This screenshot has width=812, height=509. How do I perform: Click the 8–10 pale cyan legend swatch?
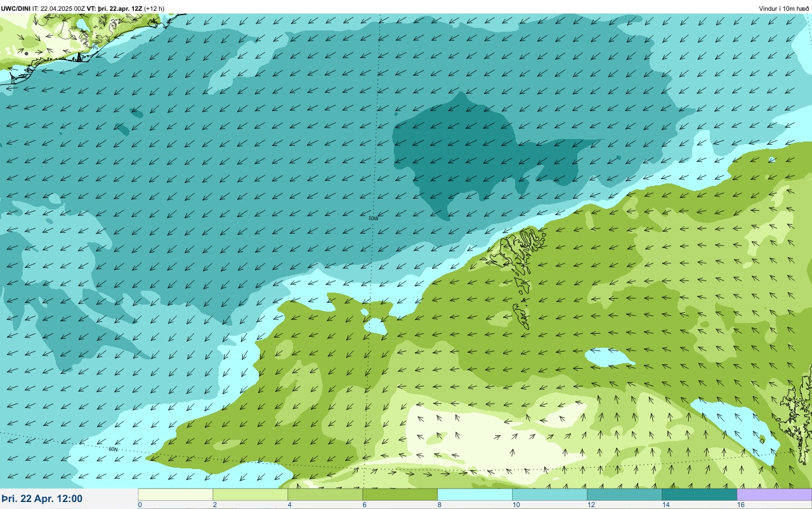[475, 494]
